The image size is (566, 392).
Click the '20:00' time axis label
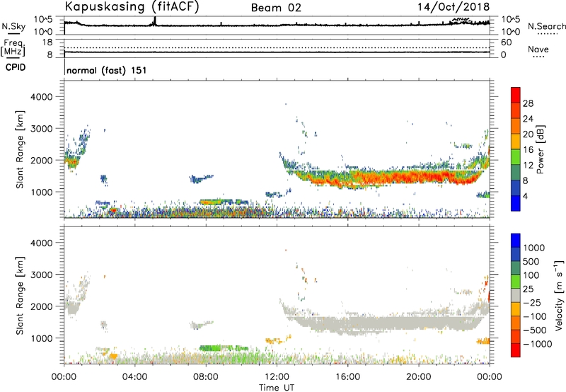pos(419,377)
